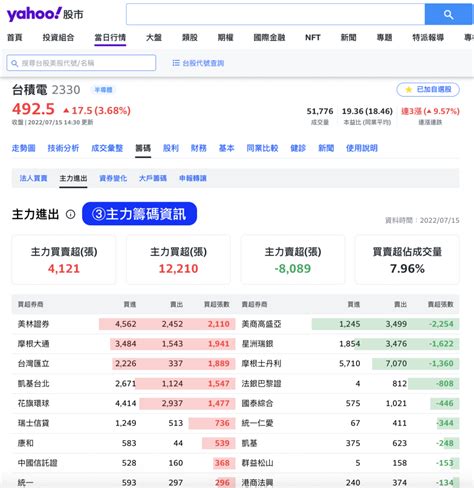Click the 賣超張數 column header
The height and width of the screenshot is (488, 474).
441,304
